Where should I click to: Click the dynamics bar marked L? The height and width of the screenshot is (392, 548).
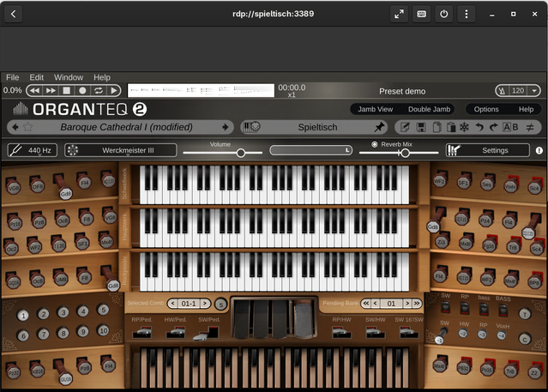[x=310, y=150]
